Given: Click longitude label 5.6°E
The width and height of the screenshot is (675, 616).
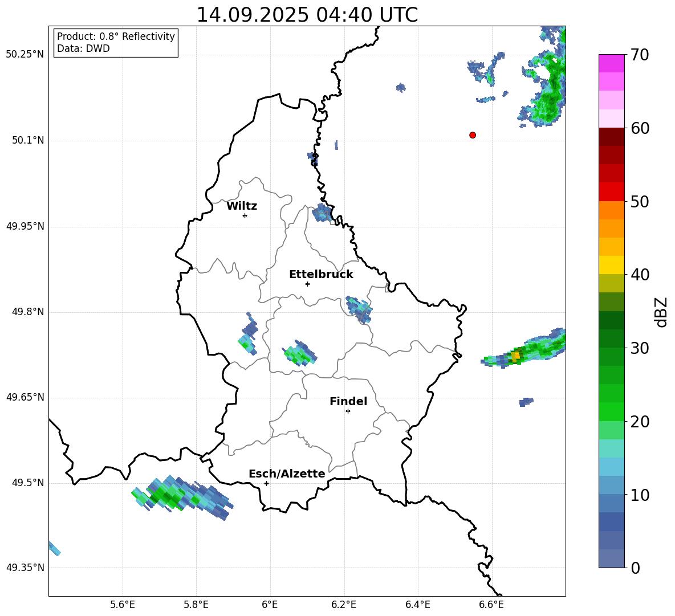Looking at the screenshot, I should 122,605.
